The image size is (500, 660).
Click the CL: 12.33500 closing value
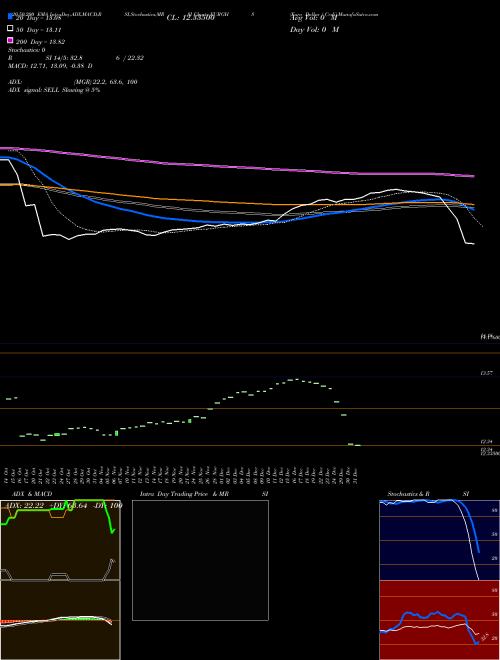click(x=191, y=18)
